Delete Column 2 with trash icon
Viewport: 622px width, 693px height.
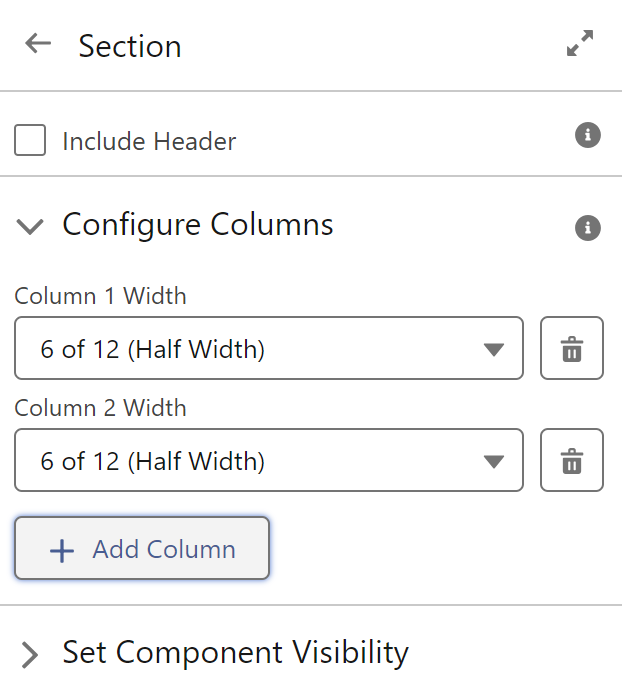572,460
